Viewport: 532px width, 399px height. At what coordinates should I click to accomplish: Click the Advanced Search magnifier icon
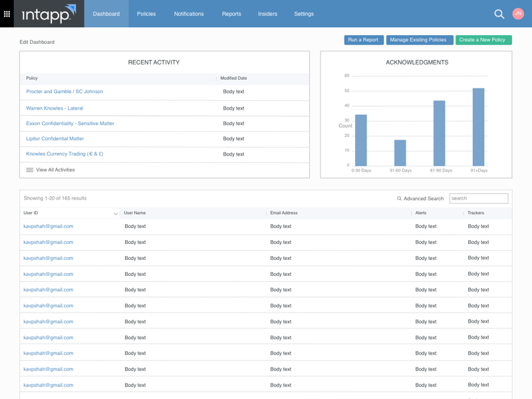400,198
